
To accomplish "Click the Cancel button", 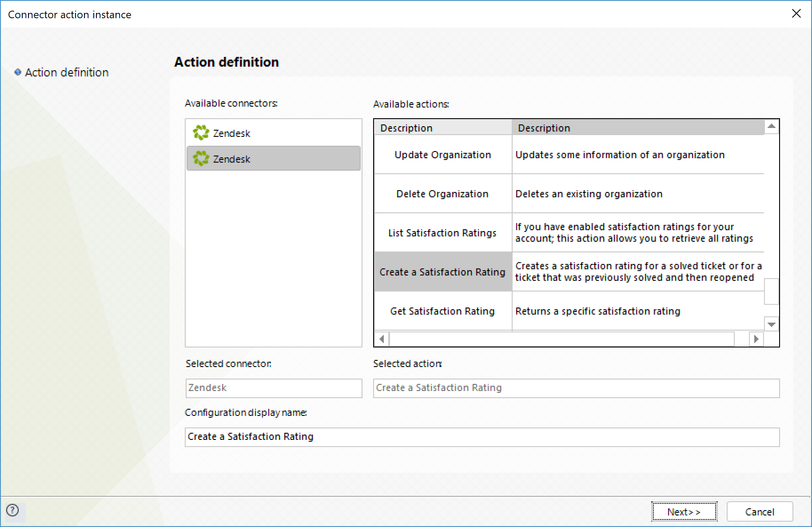I will [x=760, y=511].
